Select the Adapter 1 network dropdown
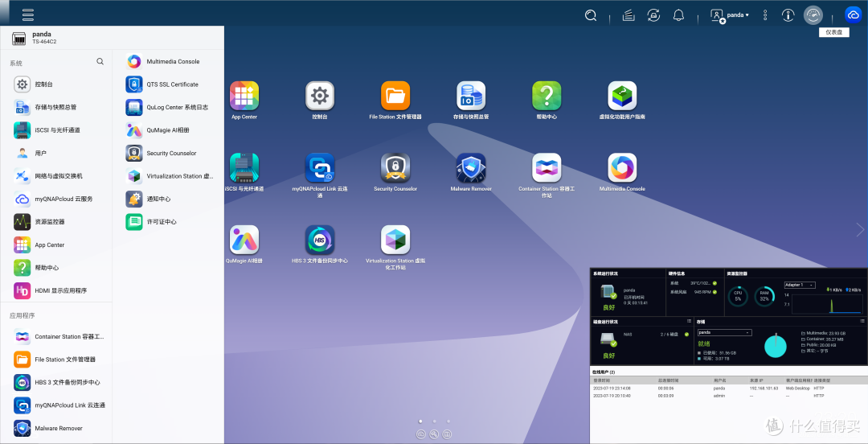 click(x=800, y=285)
